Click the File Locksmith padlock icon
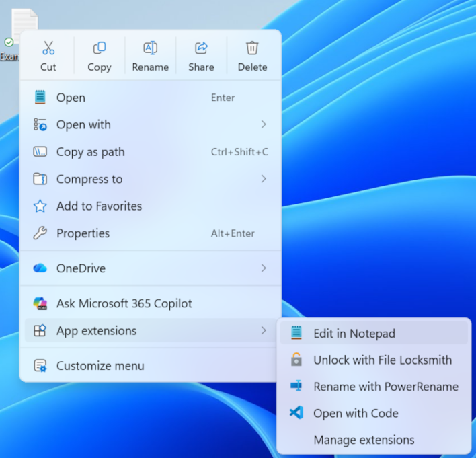This screenshot has height=458, width=476. tap(296, 359)
